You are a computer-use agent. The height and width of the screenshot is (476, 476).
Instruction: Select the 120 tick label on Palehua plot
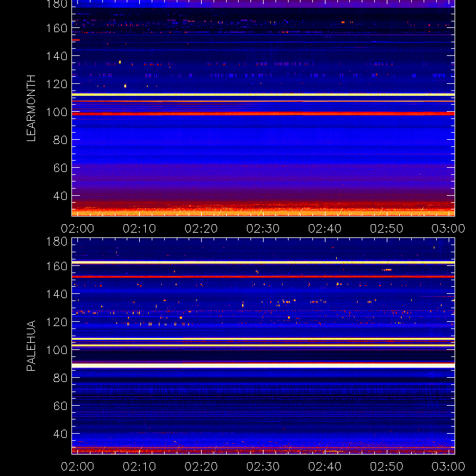[x=57, y=322]
